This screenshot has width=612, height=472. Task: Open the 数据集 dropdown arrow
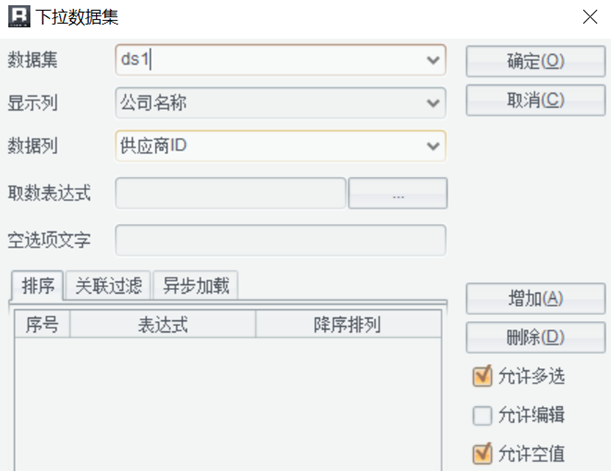433,60
